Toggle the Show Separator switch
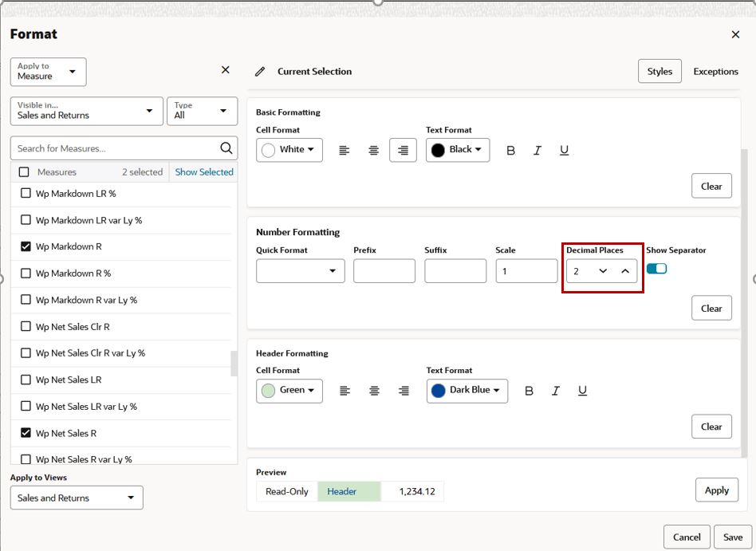Screen dimensions: 756x551 pos(656,269)
